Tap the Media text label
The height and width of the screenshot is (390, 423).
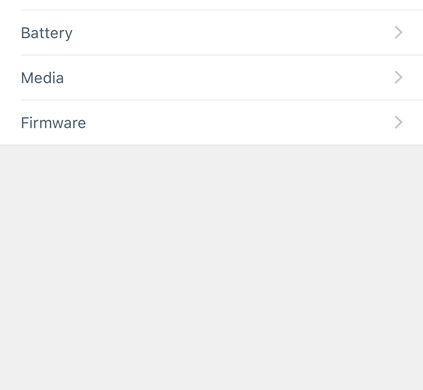pos(42,78)
